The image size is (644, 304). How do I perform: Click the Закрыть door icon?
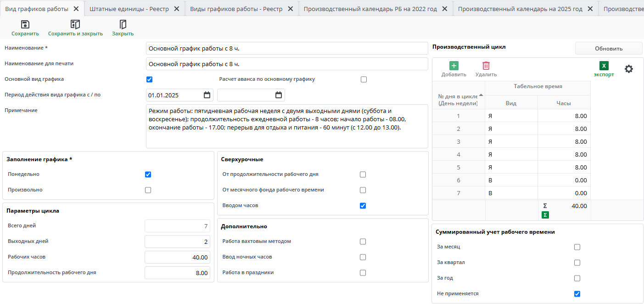click(123, 25)
